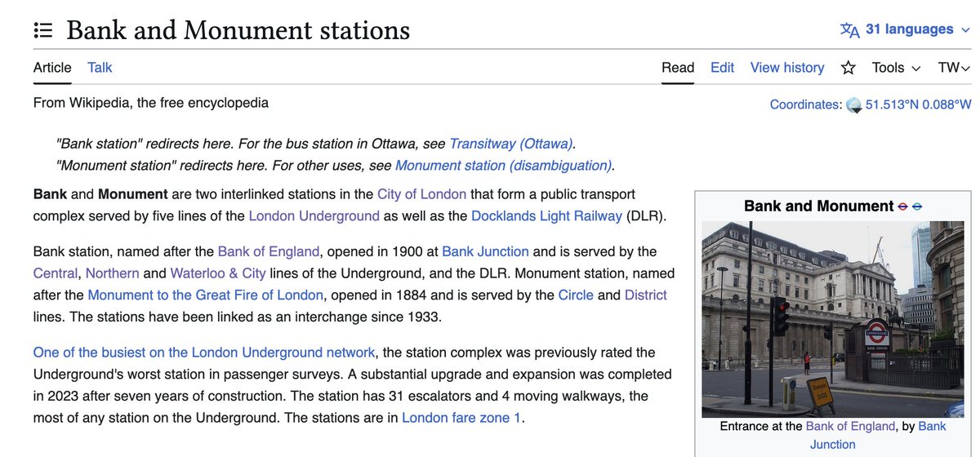The image size is (980, 457).
Task: Click the 'From Wikipedia, the free encyclopedia' tagline
Action: [151, 103]
